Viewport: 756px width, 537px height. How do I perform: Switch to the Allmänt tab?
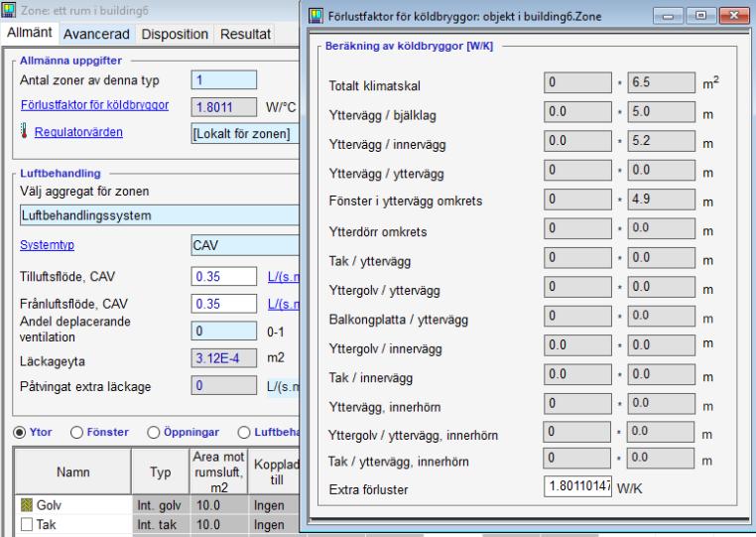30,33
